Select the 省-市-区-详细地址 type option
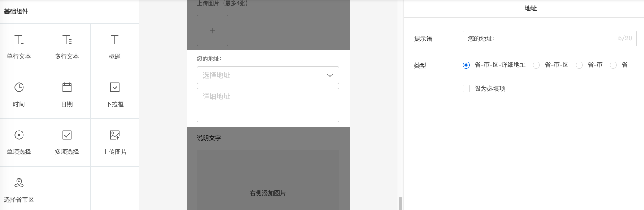 (466, 65)
